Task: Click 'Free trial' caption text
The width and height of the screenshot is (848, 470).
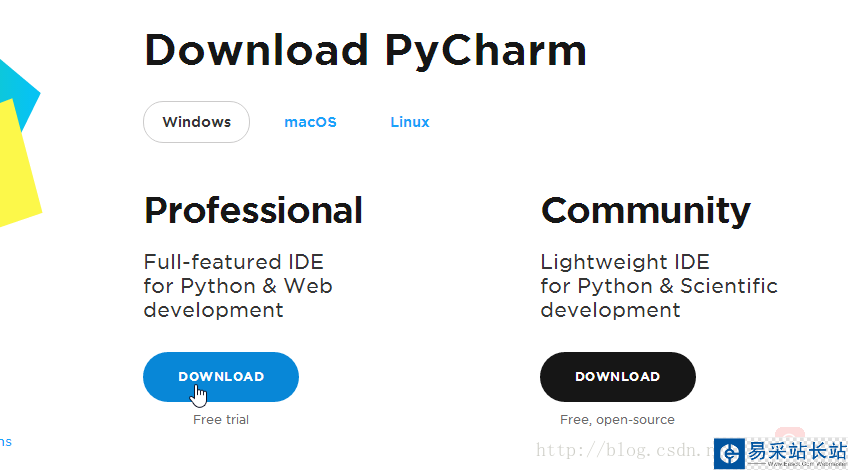Action: 221,420
